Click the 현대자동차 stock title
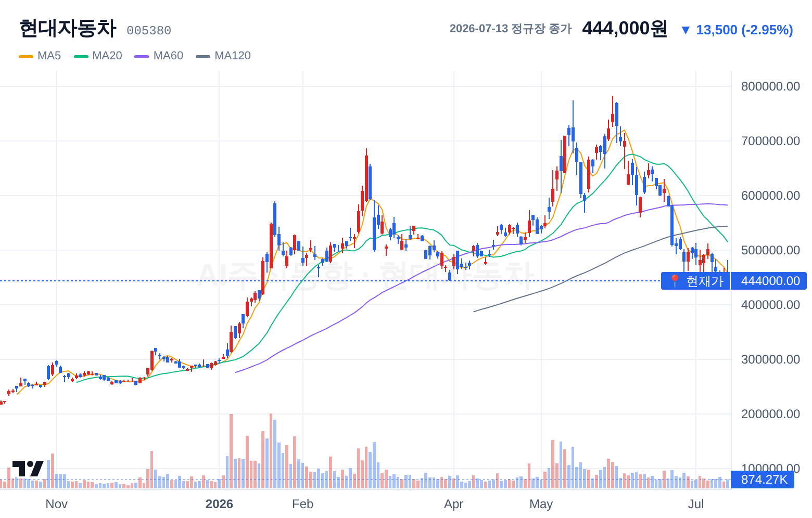812x518 pixels. tap(68, 29)
